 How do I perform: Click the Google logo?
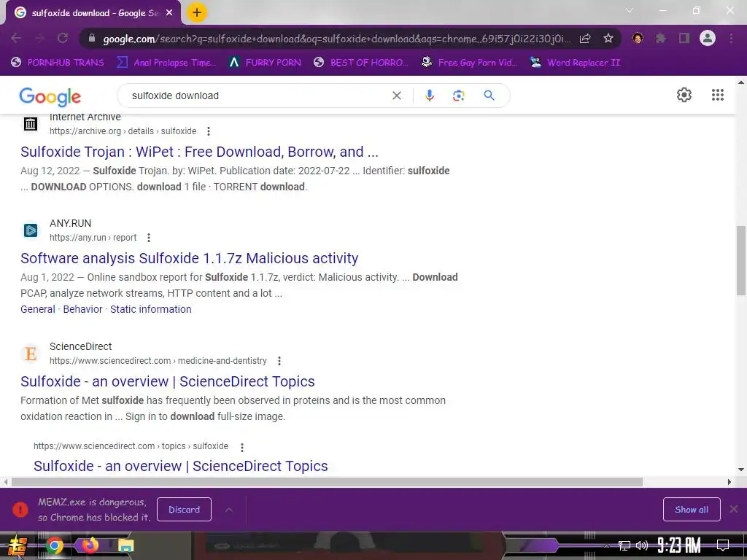(50, 96)
